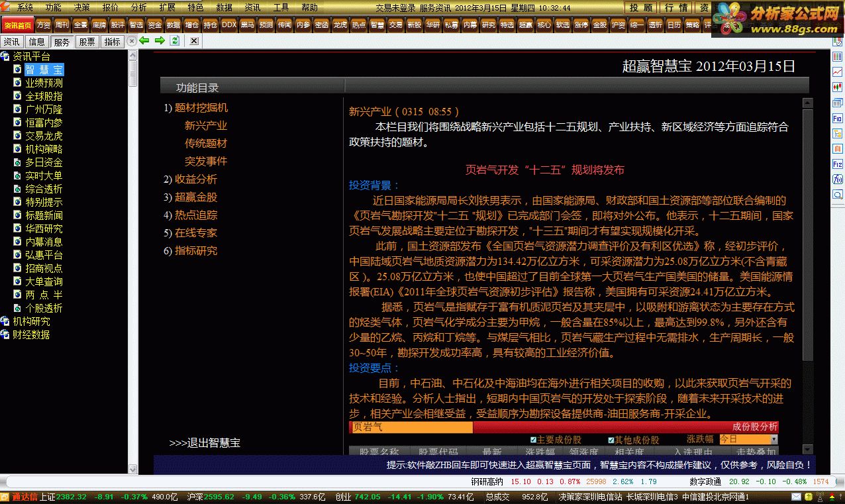Click the green forward arrow icon
The image size is (845, 504).
coord(160,41)
